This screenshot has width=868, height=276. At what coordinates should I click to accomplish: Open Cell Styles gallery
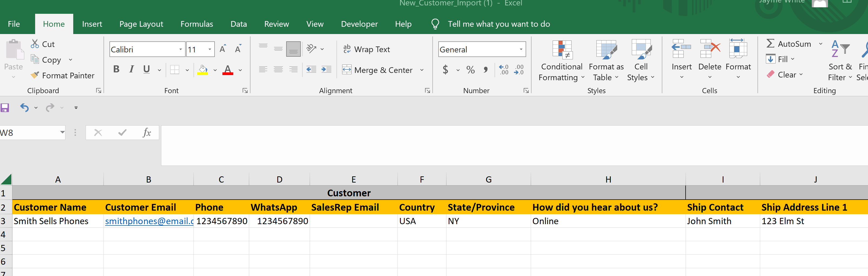640,61
